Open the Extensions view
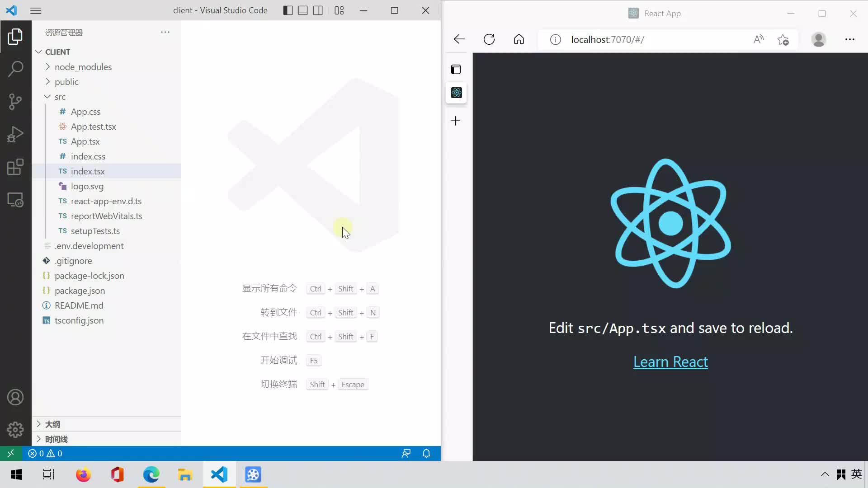This screenshot has width=868, height=488. click(x=15, y=167)
